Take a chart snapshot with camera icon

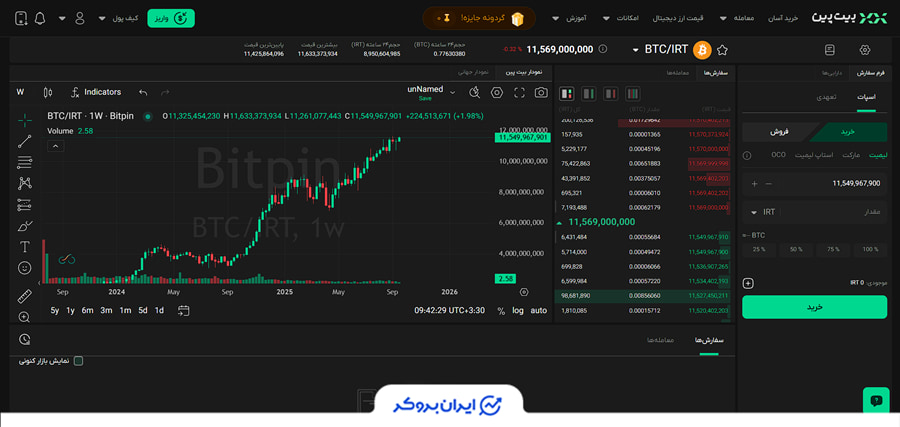click(541, 92)
